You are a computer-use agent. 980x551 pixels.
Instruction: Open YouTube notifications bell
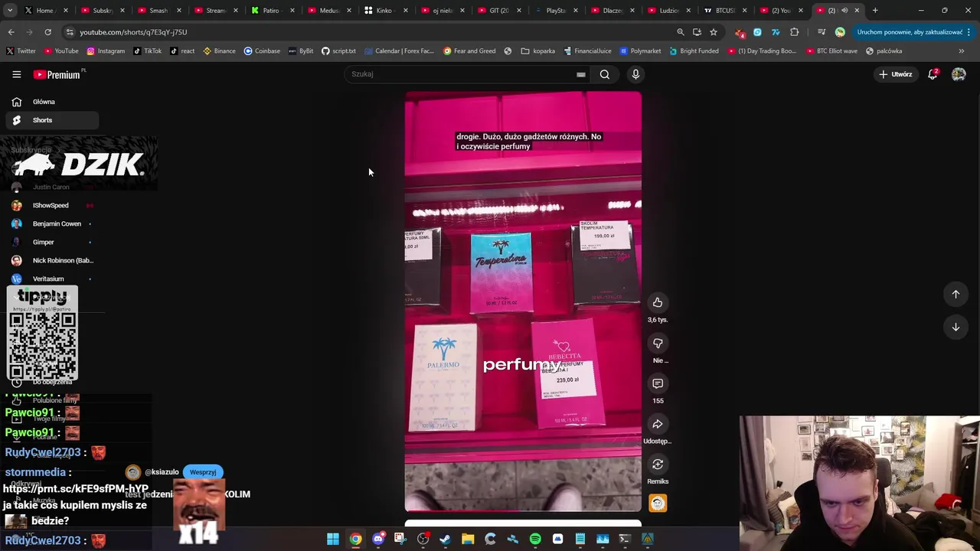pos(933,74)
